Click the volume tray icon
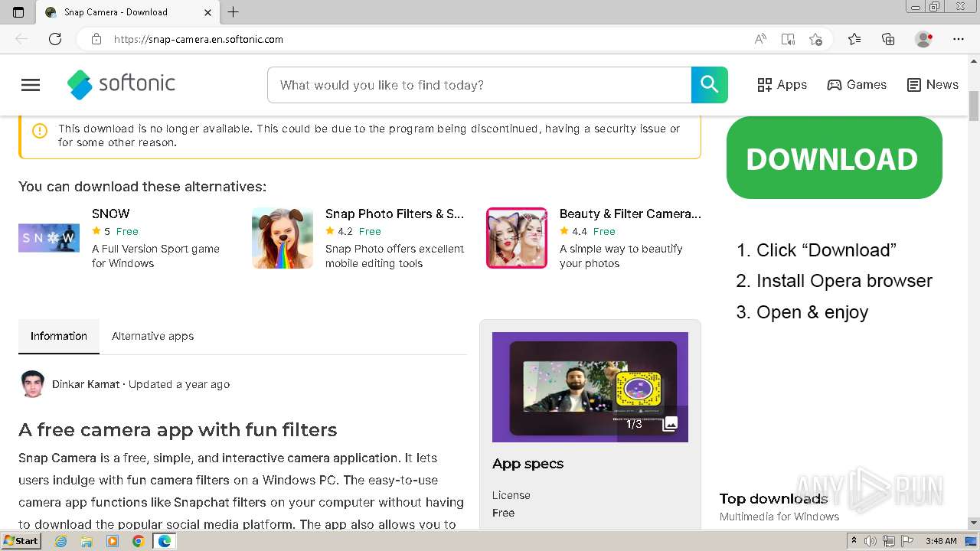This screenshot has height=551, width=980. pos(871,541)
